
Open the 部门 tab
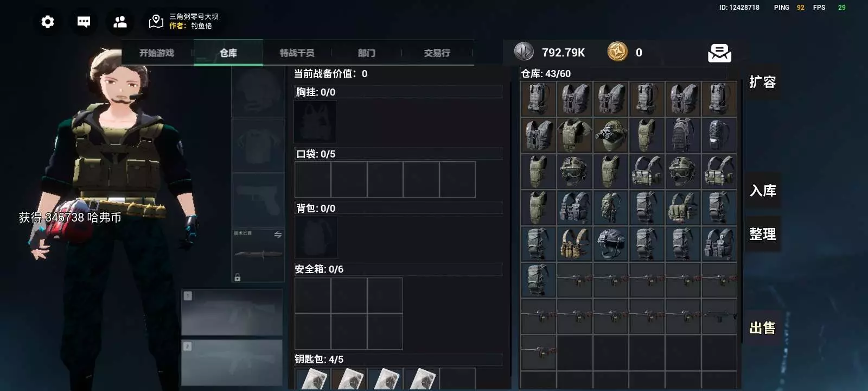click(x=366, y=53)
